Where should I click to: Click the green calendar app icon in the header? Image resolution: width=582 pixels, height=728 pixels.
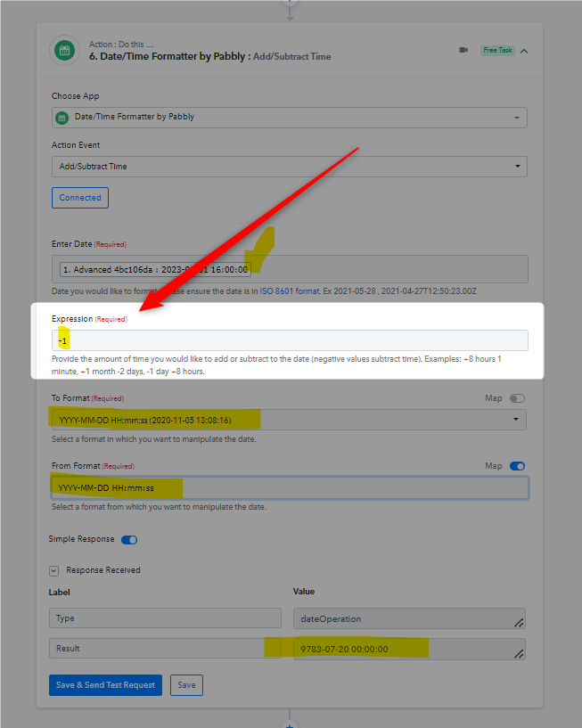tap(64, 50)
